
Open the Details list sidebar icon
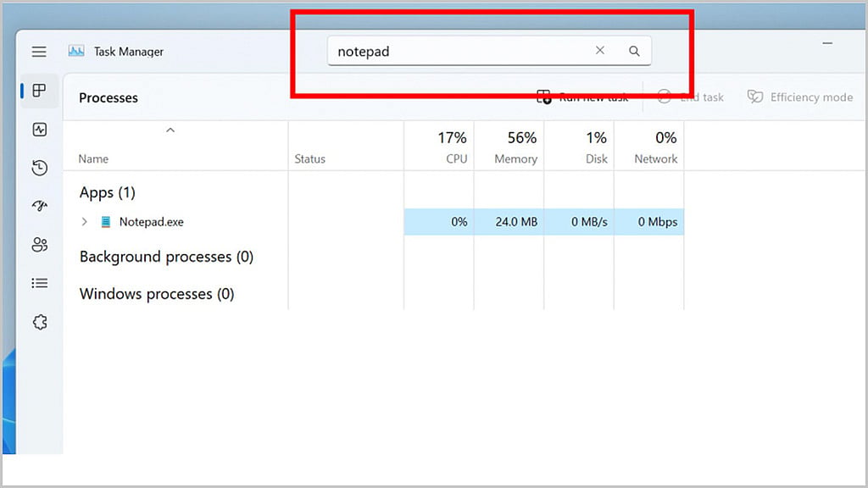39,283
